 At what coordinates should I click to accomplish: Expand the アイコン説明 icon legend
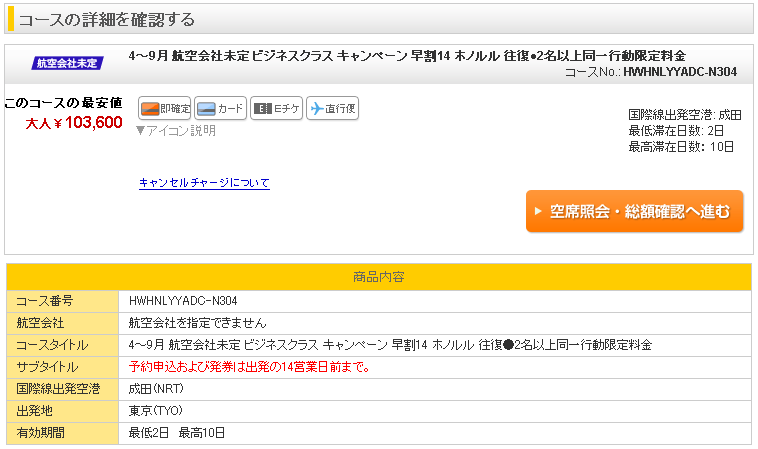[176, 130]
